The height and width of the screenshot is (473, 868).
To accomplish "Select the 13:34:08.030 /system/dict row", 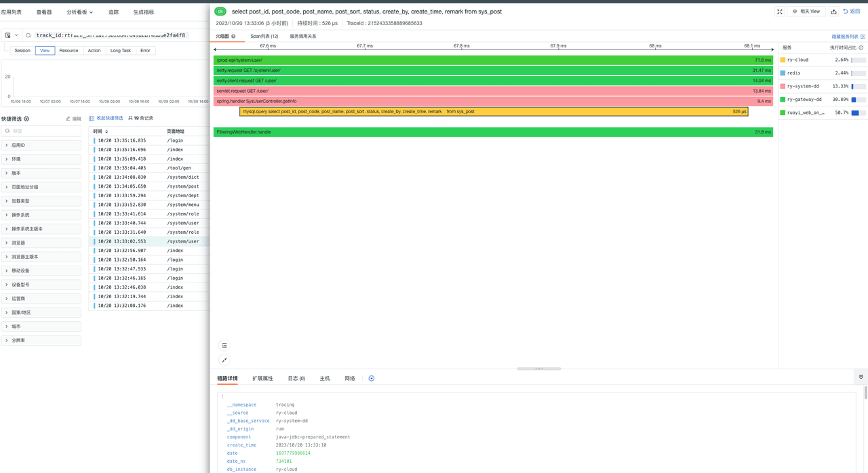I will point(149,178).
